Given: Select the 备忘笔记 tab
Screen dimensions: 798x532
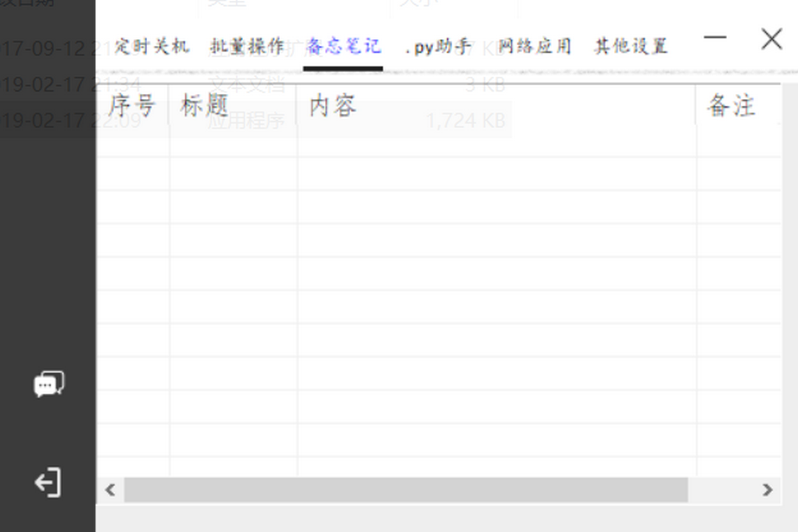Looking at the screenshot, I should coord(342,44).
